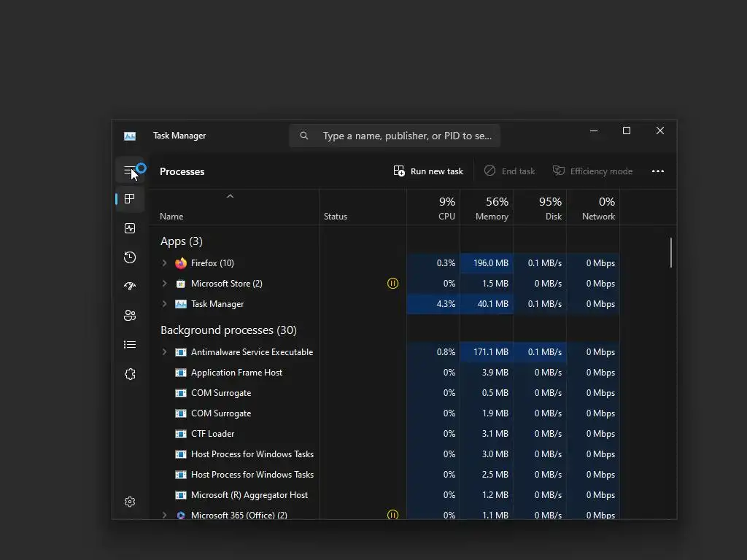The height and width of the screenshot is (560, 747).
Task: Click the process search input field
Action: coord(395,136)
